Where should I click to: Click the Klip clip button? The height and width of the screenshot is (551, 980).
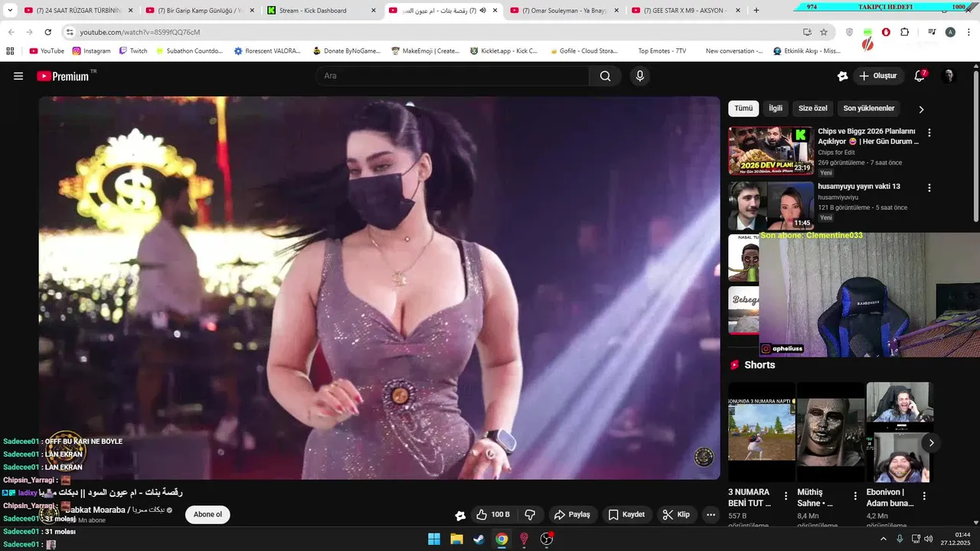pos(676,514)
